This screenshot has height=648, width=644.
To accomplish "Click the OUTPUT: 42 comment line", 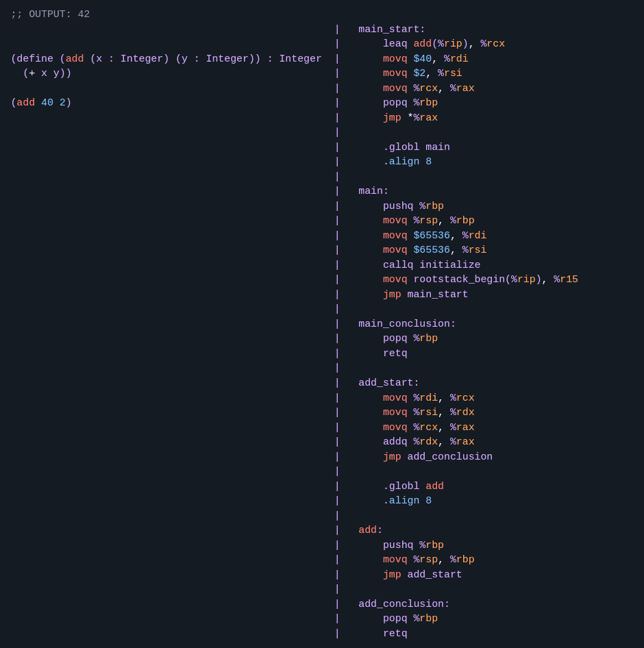I will pyautogui.click(x=50, y=14).
